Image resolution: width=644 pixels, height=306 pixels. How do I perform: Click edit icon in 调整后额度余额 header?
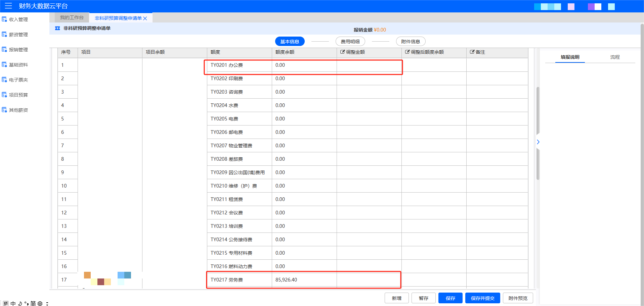coord(407,52)
